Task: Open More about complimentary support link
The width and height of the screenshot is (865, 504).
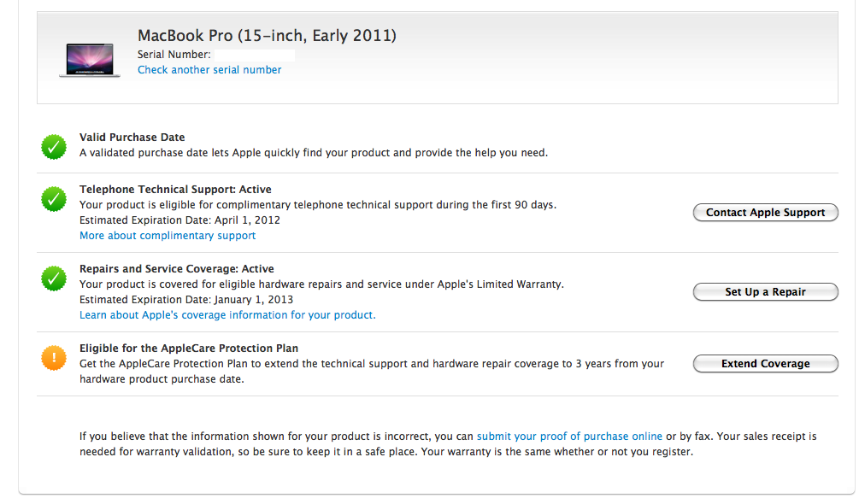Action: [x=168, y=236]
